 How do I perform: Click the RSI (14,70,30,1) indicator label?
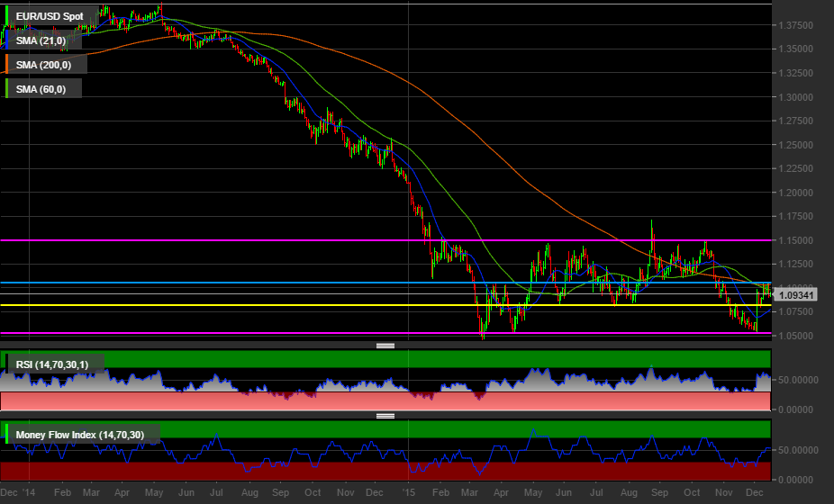(52, 364)
